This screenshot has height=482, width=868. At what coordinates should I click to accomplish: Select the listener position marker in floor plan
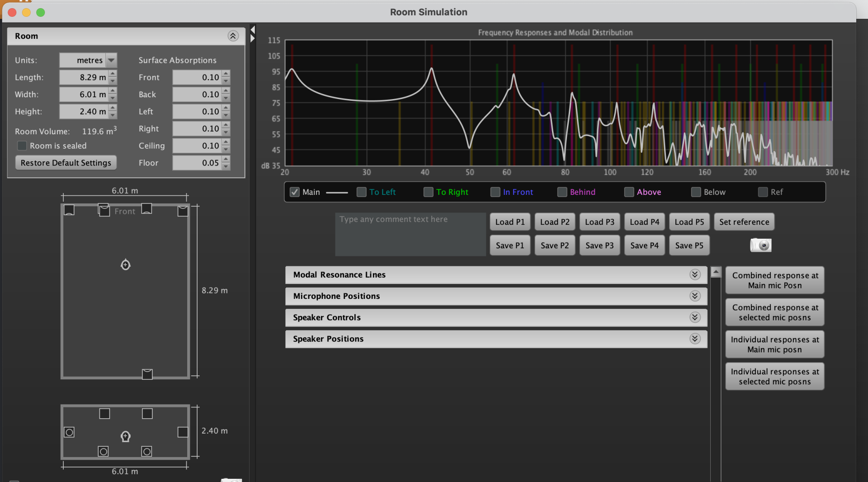coord(126,265)
